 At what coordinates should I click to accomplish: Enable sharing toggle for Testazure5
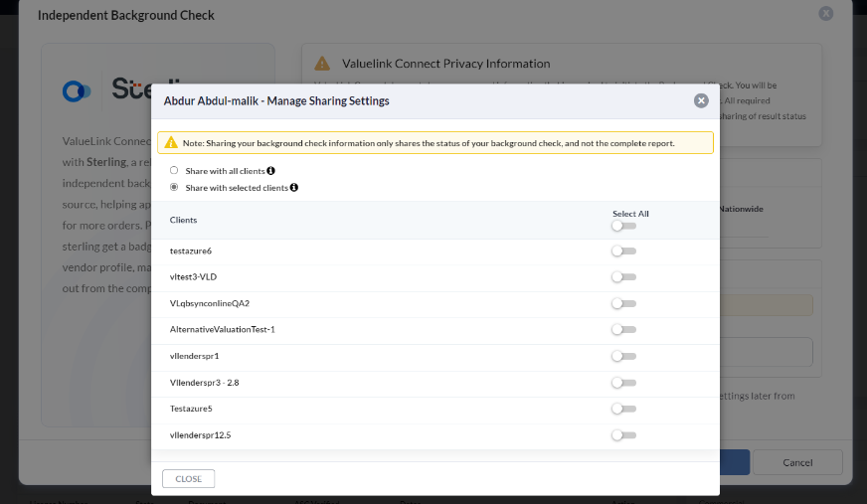tap(623, 409)
